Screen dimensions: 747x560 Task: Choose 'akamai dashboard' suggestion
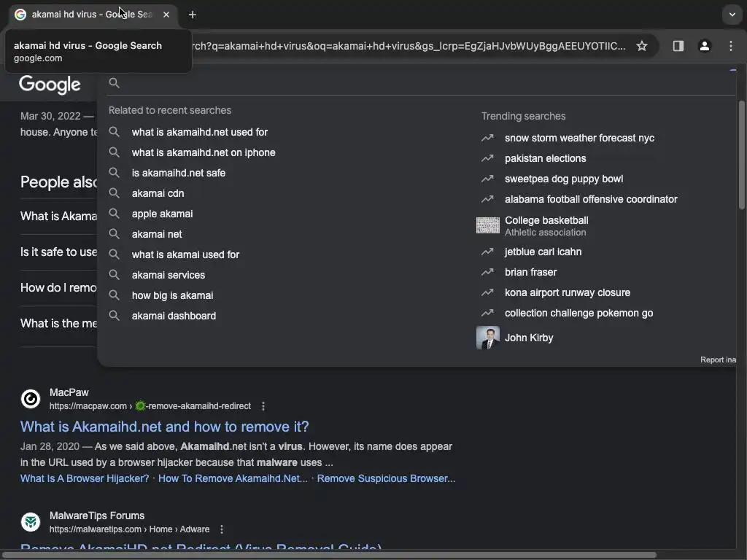[174, 316]
